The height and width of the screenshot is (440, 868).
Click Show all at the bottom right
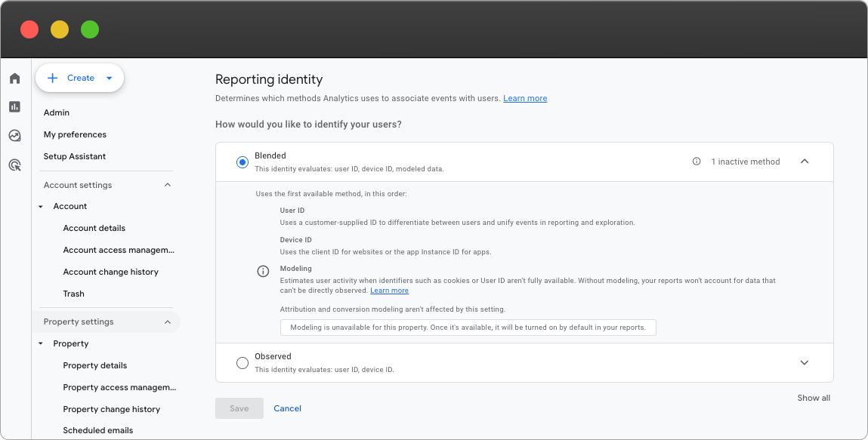[814, 398]
